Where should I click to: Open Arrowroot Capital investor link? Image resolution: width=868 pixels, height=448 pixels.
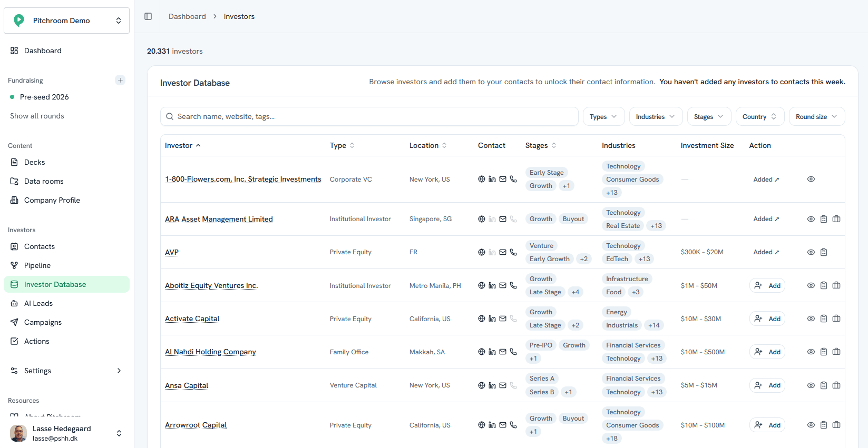[x=196, y=425]
